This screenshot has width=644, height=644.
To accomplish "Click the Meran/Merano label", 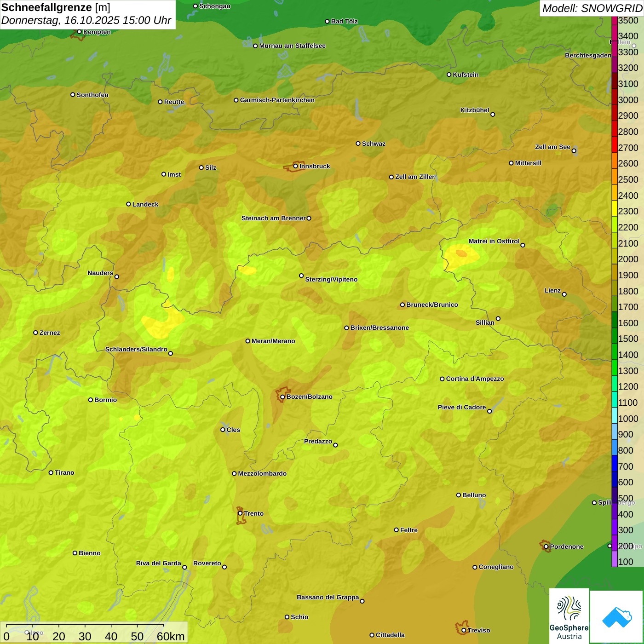I will [273, 341].
